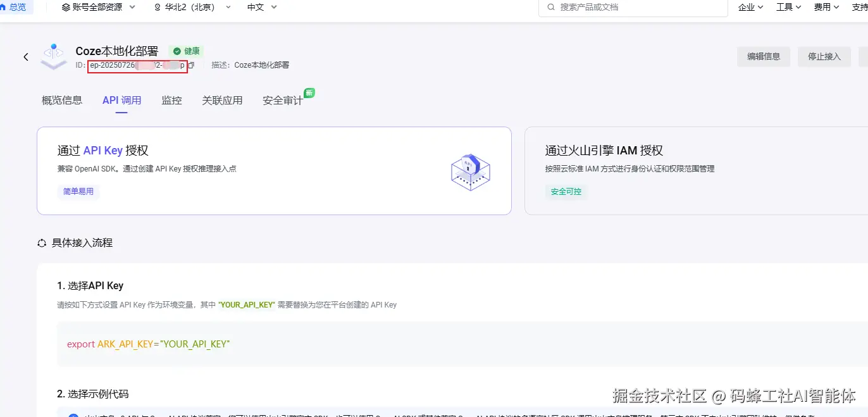This screenshot has height=417, width=868.
Task: Open the 监控 tab
Action: (171, 100)
